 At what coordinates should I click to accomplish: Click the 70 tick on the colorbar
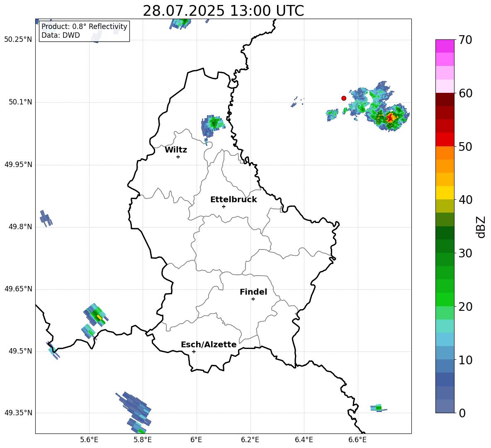coord(465,40)
